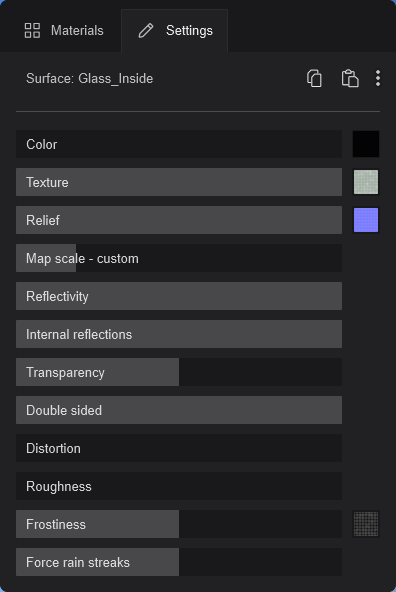Click the Surface: Glass_Inside label
This screenshot has height=592, width=396.
point(89,79)
